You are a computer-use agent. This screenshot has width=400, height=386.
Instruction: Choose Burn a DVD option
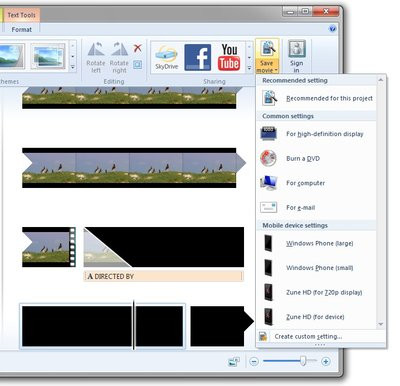click(x=316, y=158)
